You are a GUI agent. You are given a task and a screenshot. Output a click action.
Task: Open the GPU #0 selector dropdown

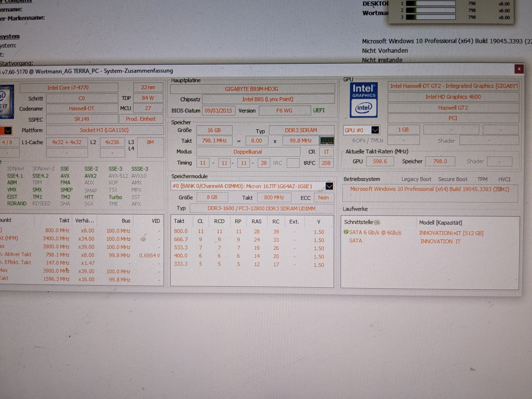point(375,130)
